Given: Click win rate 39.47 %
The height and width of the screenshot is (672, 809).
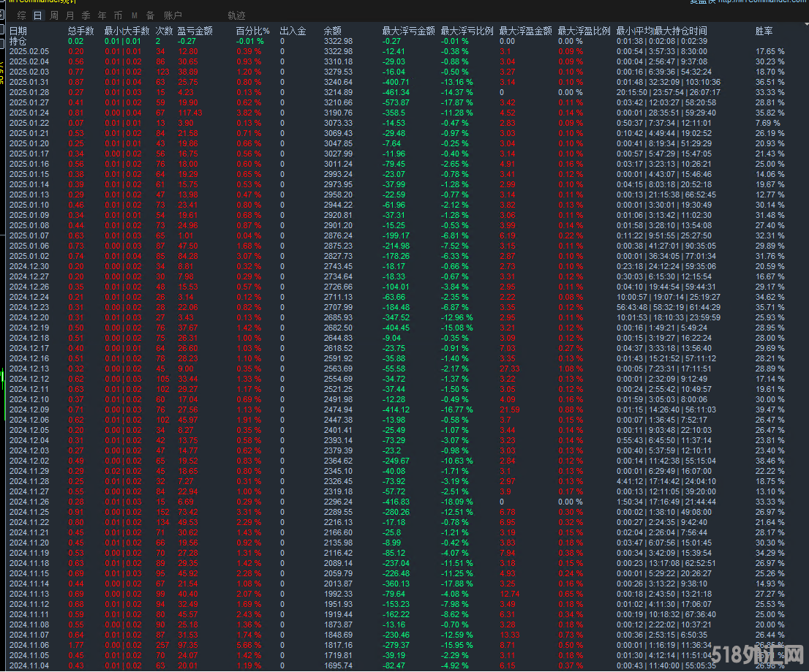Looking at the screenshot, I should [x=770, y=409].
